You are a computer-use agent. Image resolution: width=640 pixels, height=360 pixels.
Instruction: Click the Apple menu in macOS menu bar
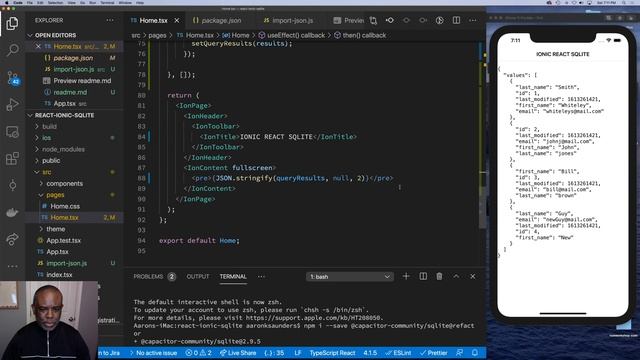(x=7, y=2)
